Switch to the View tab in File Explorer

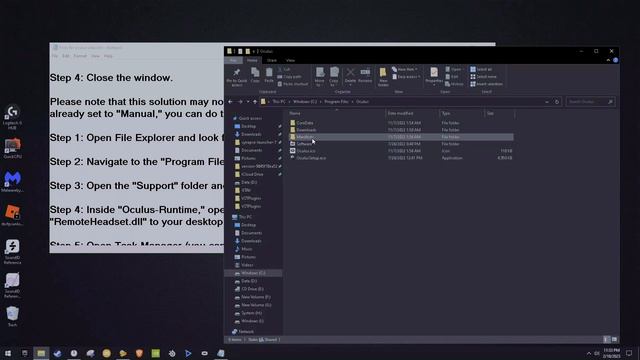290,60
